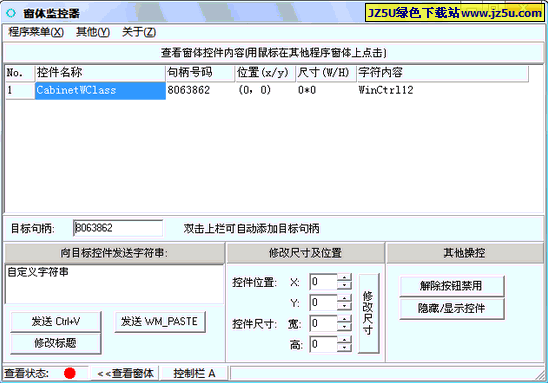Click the app icon in title bar
Image resolution: width=548 pixels, height=383 pixels.
[11, 13]
